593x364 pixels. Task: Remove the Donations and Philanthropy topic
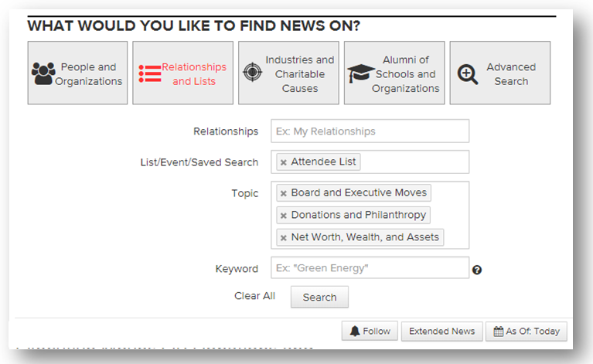pos(284,216)
